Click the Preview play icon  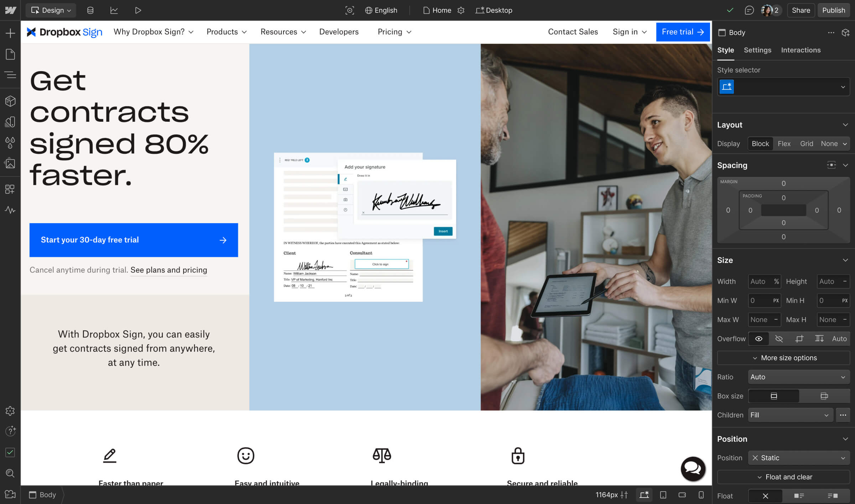coord(138,10)
